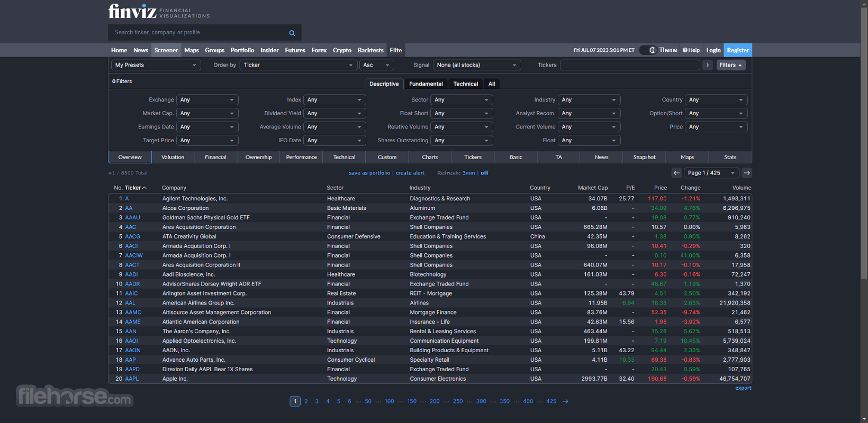868x423 pixels.
Task: Click the search magnifier icon
Action: 292,33
